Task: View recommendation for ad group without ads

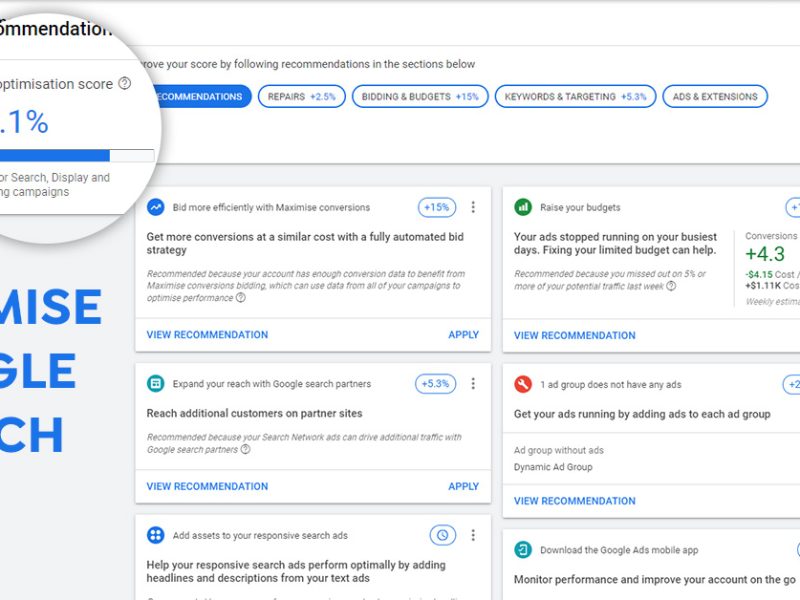Action: (x=574, y=501)
